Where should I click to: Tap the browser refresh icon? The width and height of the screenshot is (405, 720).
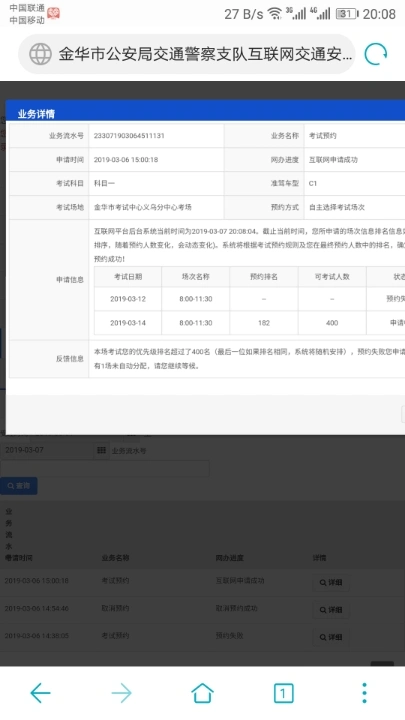[376, 54]
